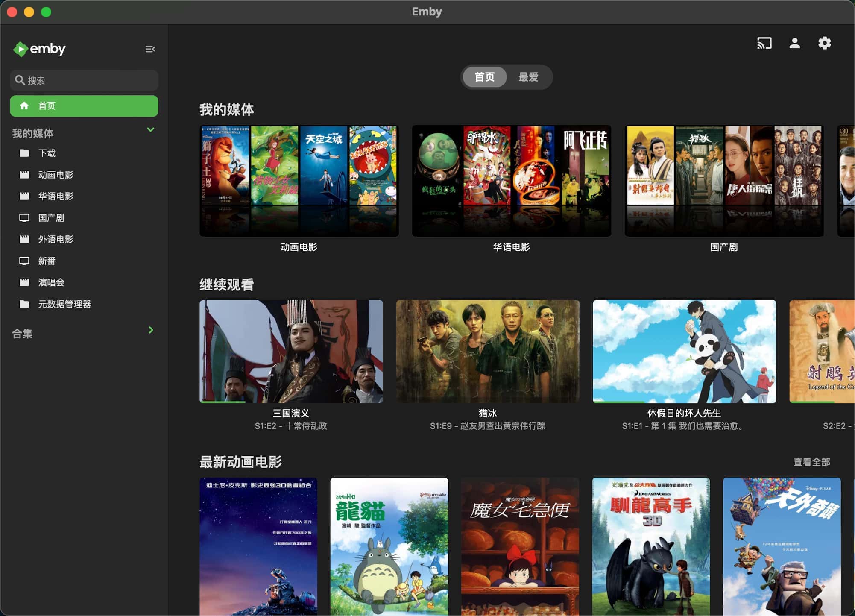
Task: Open the settings gear icon
Action: [824, 44]
